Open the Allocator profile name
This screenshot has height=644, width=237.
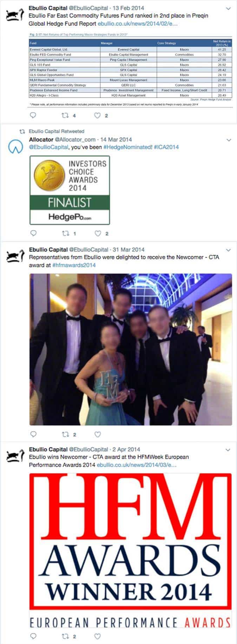click(x=41, y=139)
